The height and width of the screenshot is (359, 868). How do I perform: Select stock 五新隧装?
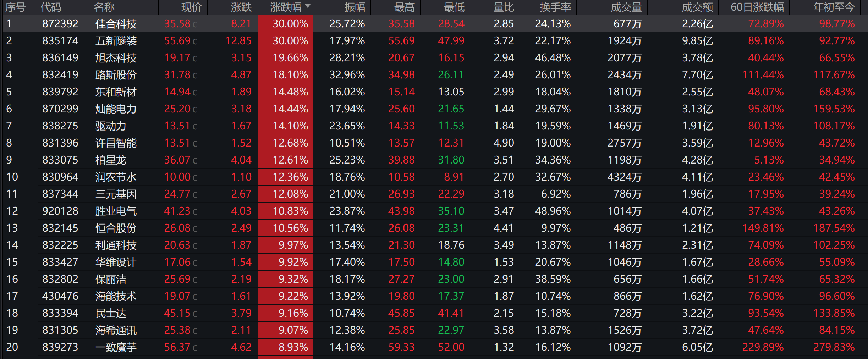[x=116, y=41]
